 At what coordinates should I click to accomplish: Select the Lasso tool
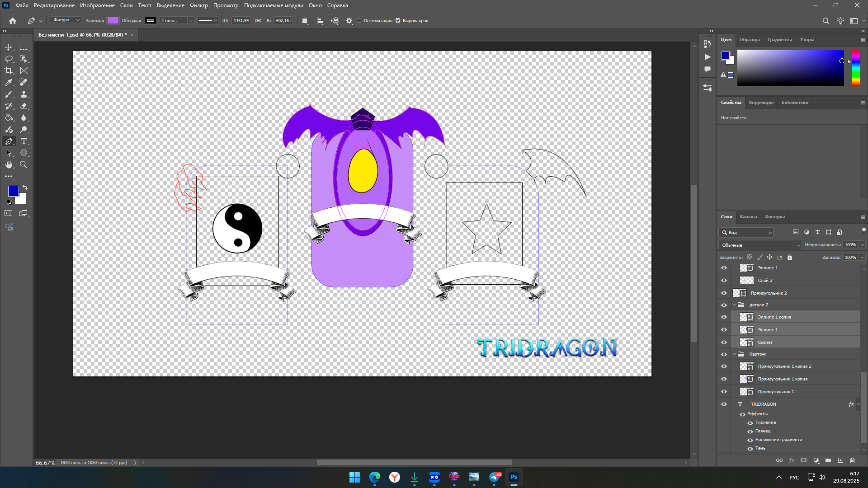point(9,59)
